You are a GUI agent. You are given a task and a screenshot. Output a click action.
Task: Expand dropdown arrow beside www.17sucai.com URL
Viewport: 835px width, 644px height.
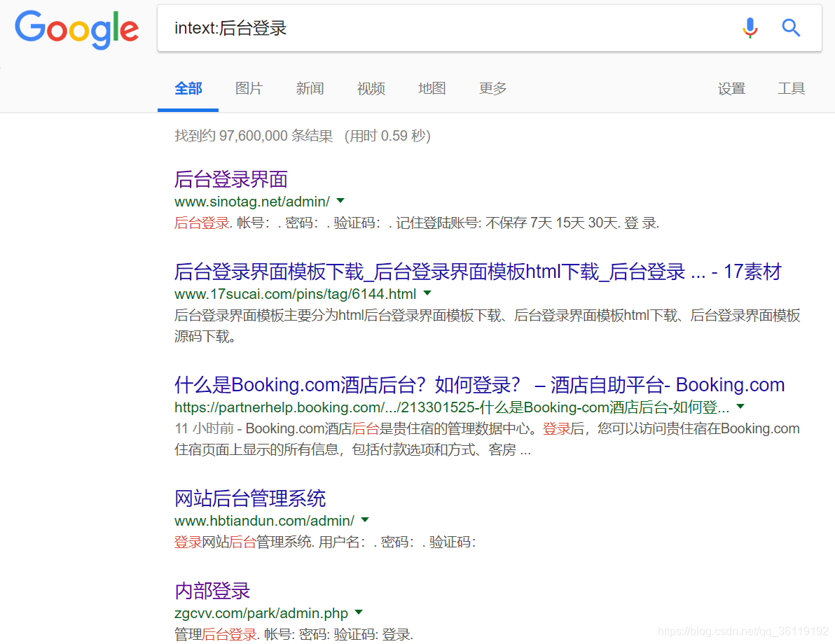pyautogui.click(x=427, y=293)
